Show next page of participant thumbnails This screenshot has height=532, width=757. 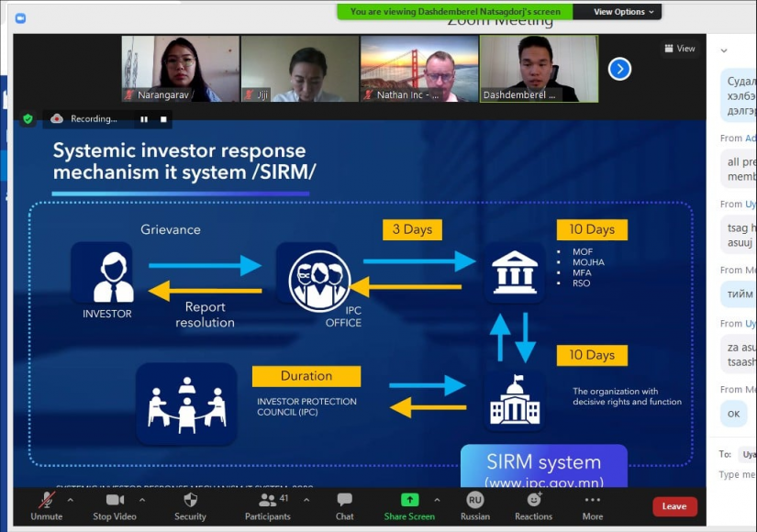click(620, 69)
